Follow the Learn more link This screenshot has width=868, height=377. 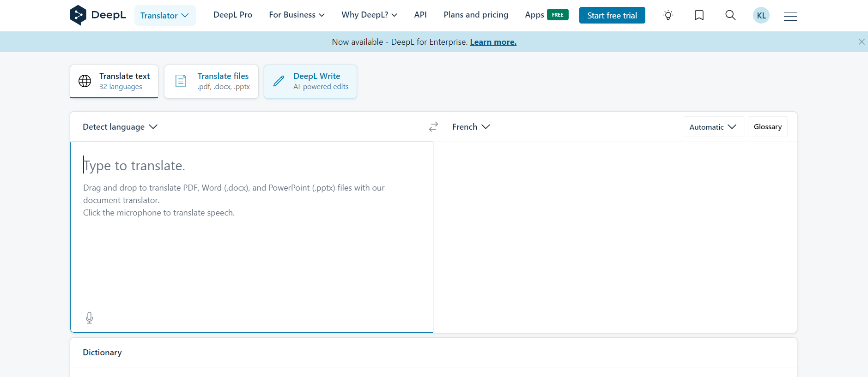[x=493, y=42]
